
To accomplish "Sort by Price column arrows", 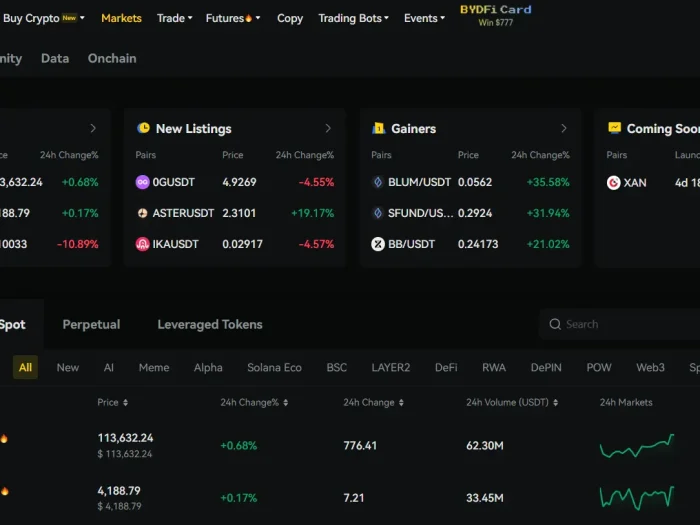I will point(126,402).
